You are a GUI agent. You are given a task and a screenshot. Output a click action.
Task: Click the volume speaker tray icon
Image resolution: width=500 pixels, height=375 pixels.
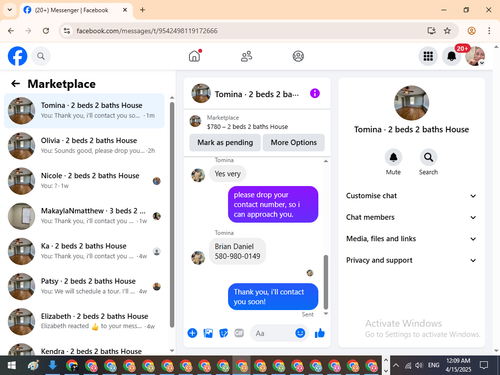pyautogui.click(x=419, y=365)
